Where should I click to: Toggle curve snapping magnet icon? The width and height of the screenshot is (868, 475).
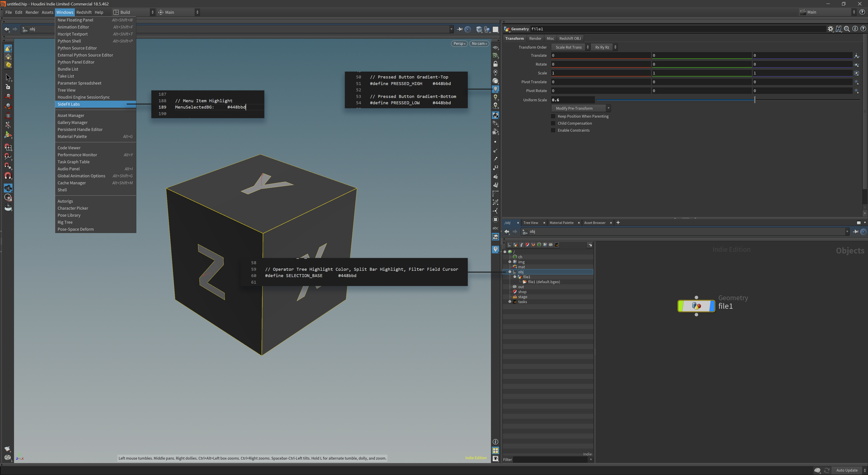pos(8,157)
